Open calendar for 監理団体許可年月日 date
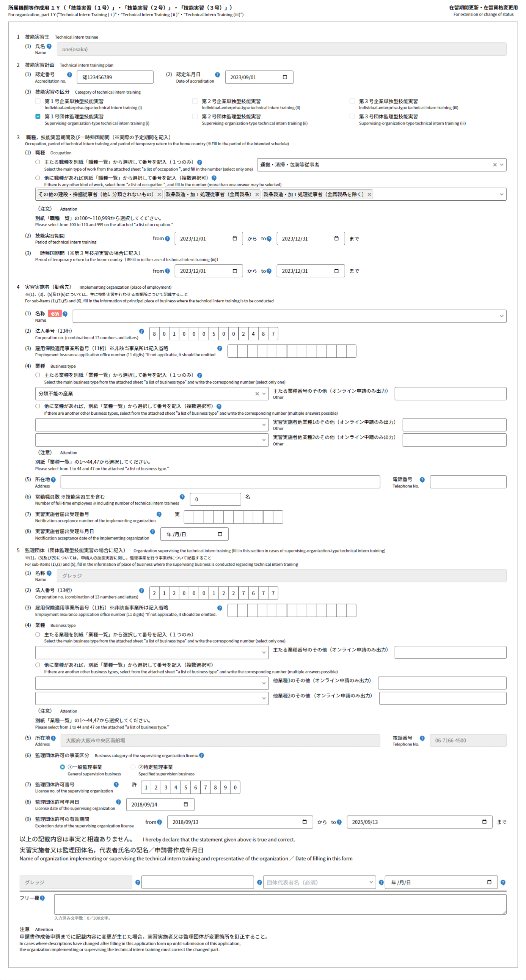This screenshot has height=980, width=526. pos(186,804)
